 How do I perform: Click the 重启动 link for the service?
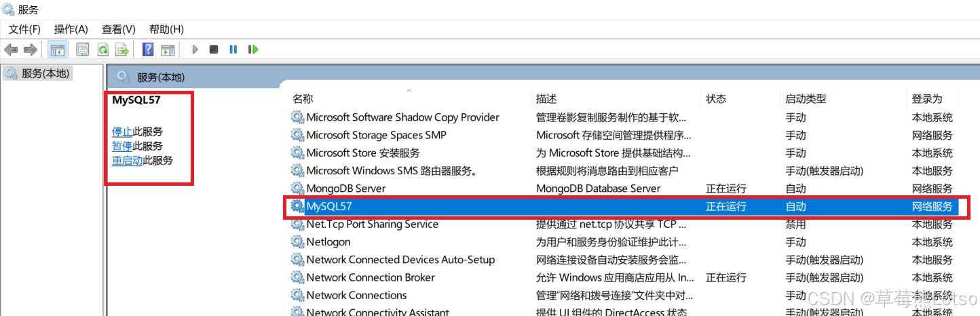click(128, 161)
